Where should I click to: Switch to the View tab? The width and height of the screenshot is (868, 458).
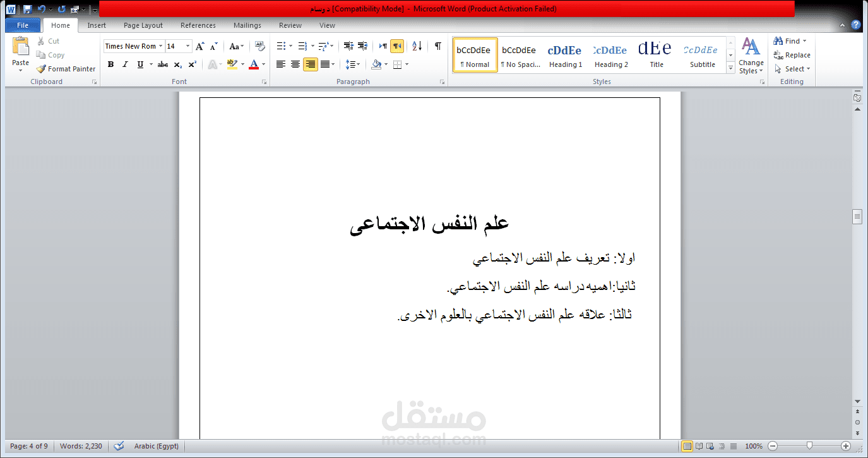[327, 25]
